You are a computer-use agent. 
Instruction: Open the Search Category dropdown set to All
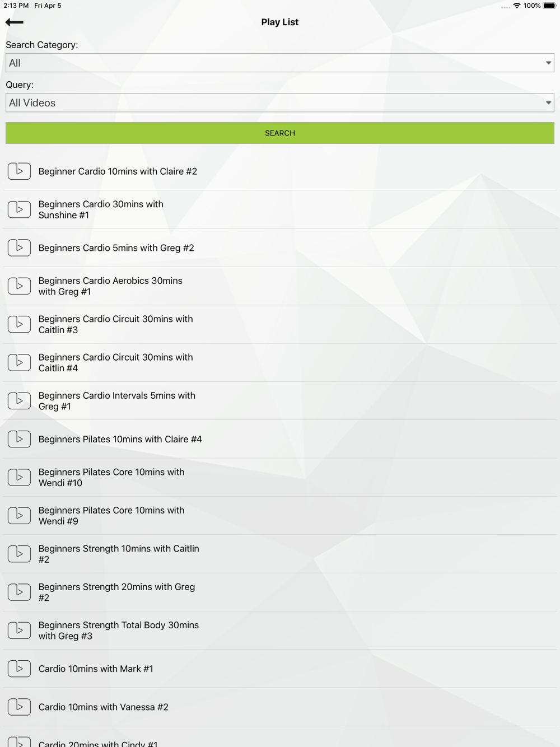coord(280,63)
